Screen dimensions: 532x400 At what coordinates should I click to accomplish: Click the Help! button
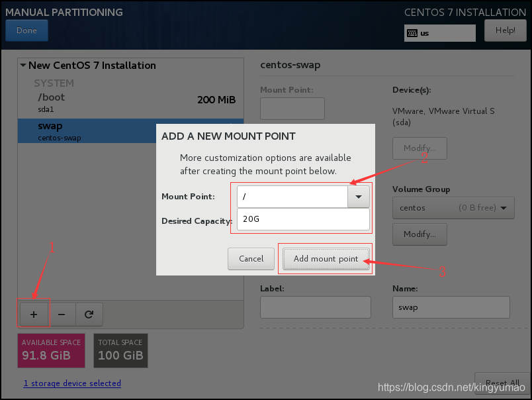pyautogui.click(x=505, y=30)
